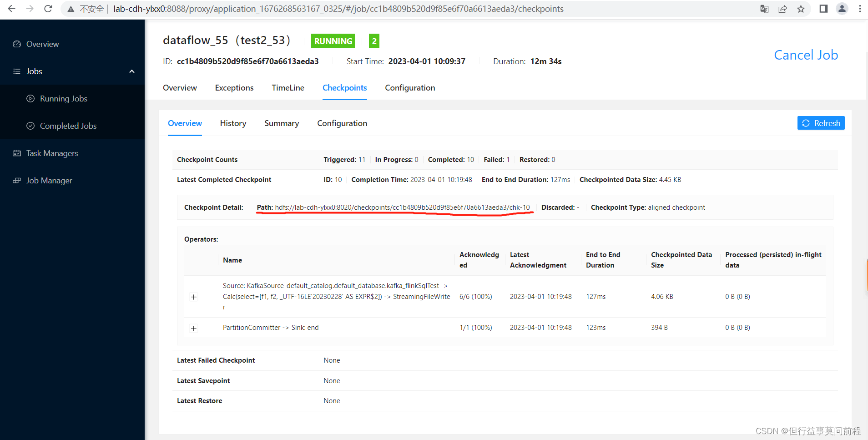Click the Start Time value 2023-04-01 10:09:37
Viewport: 868px width, 440px height.
tap(427, 61)
